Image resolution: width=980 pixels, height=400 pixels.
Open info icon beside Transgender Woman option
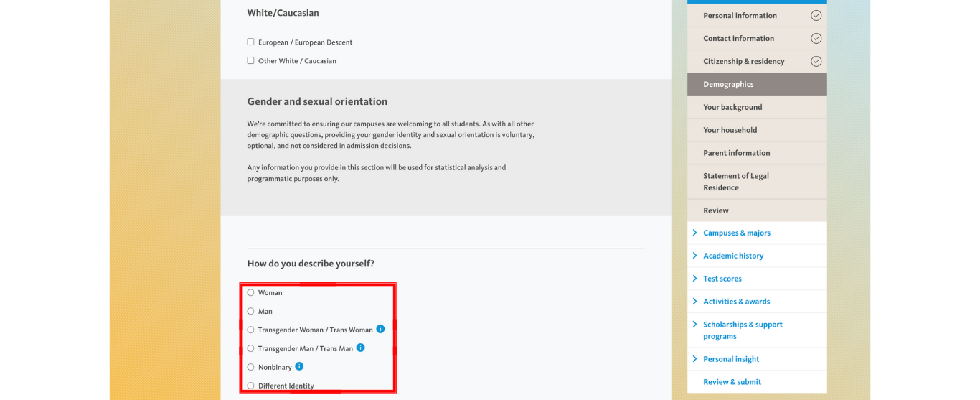[380, 329]
